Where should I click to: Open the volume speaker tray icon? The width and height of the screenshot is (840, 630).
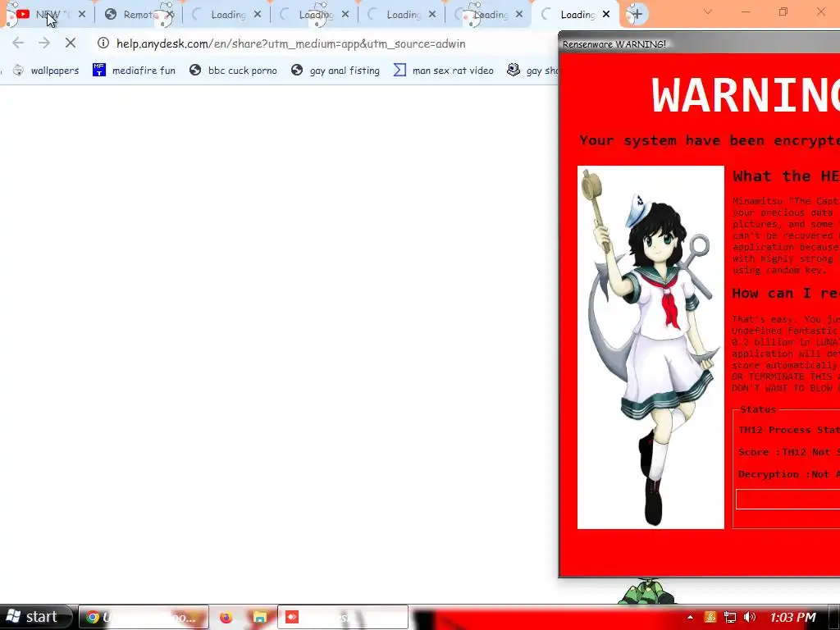coord(750,617)
